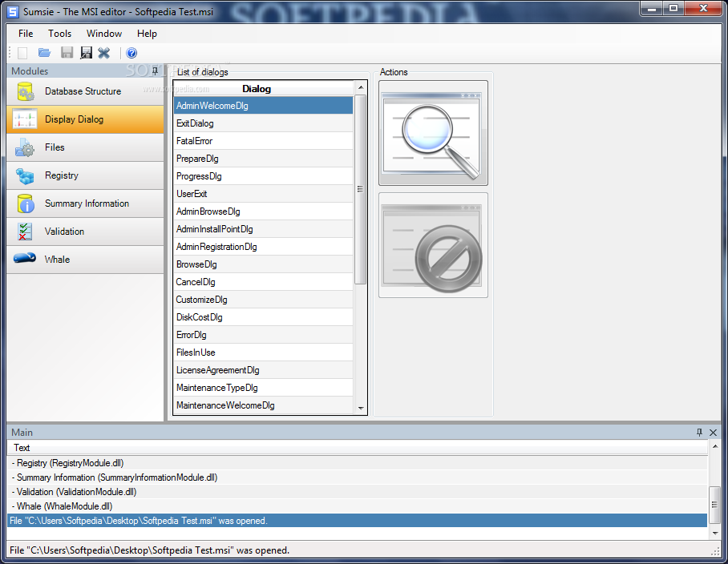Open the Window menu
The height and width of the screenshot is (564, 728).
(104, 34)
